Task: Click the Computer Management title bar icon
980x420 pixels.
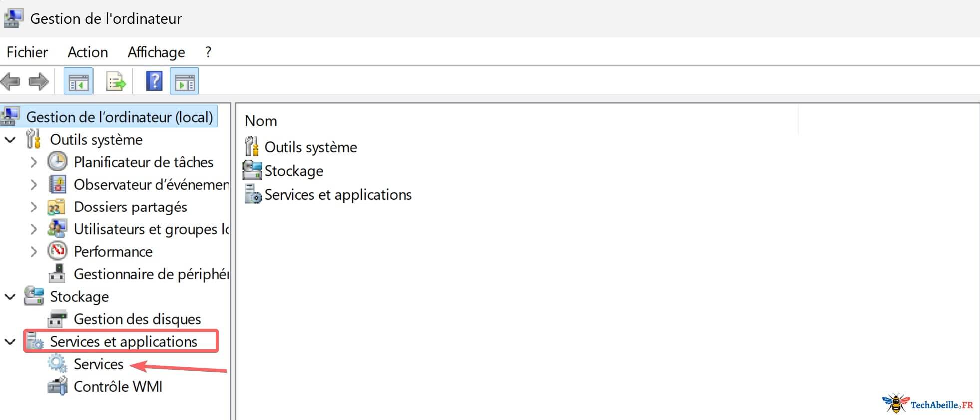Action: [13, 18]
